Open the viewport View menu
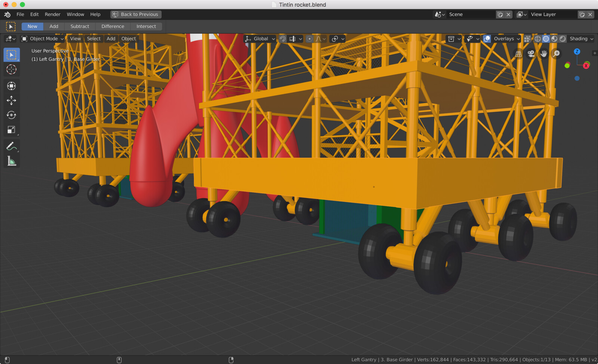Screen dimensions: 598x364 pos(75,38)
